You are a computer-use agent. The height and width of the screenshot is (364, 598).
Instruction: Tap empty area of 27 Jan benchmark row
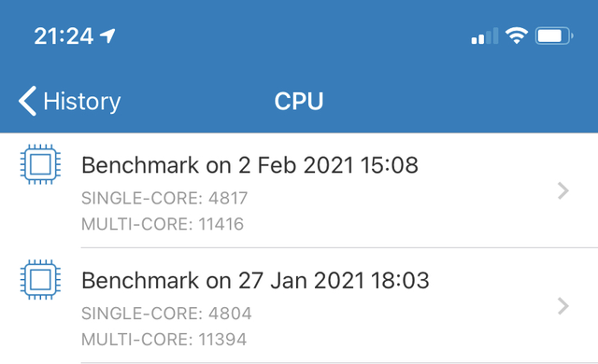click(401, 327)
